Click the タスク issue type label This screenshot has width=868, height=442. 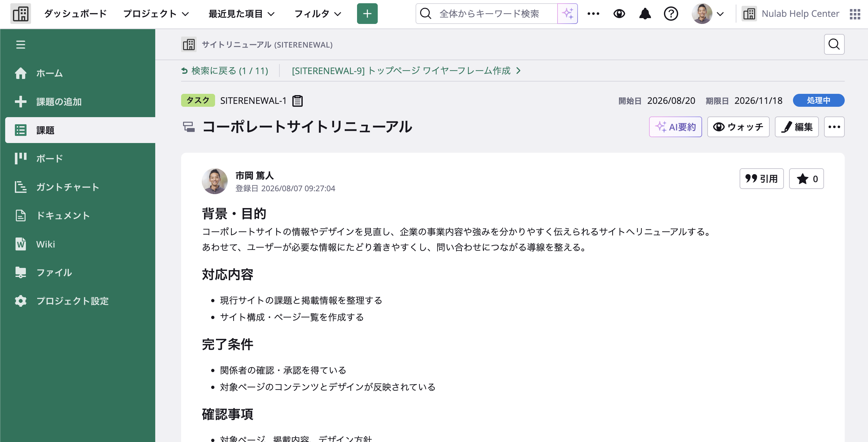coord(198,100)
